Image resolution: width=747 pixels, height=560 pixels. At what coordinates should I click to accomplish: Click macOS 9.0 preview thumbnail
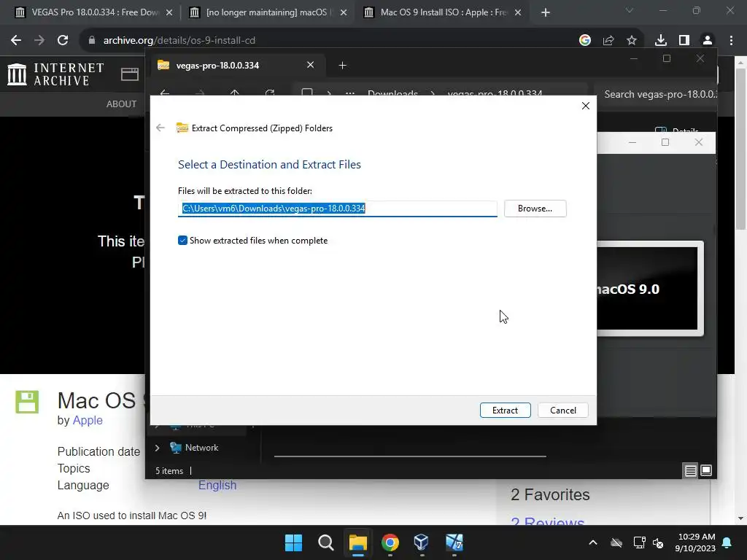pyautogui.click(x=650, y=289)
